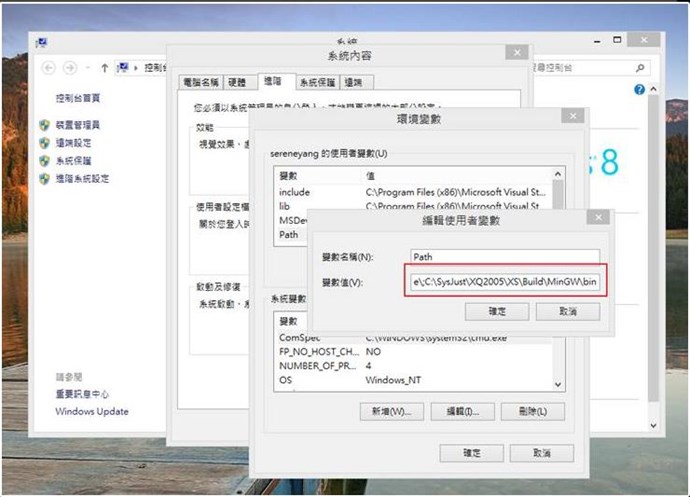Click the down arrow of the System window scrollbar
Image resolution: width=690 pixels, height=497 pixels.
[x=653, y=425]
